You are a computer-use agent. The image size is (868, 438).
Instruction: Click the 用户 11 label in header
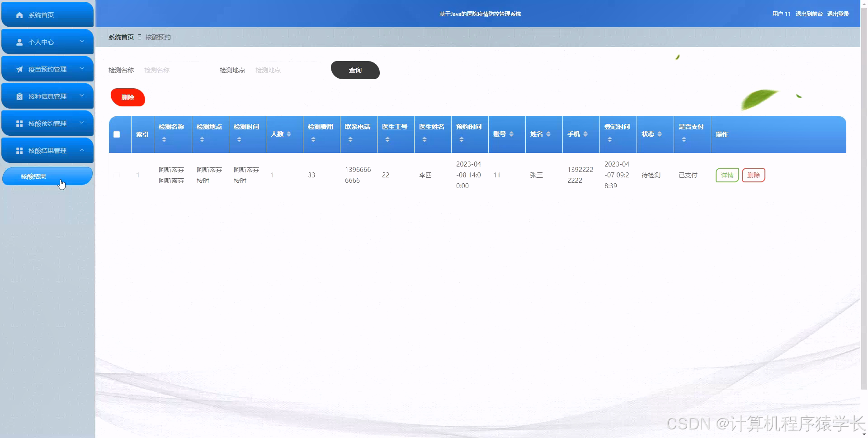tap(781, 14)
